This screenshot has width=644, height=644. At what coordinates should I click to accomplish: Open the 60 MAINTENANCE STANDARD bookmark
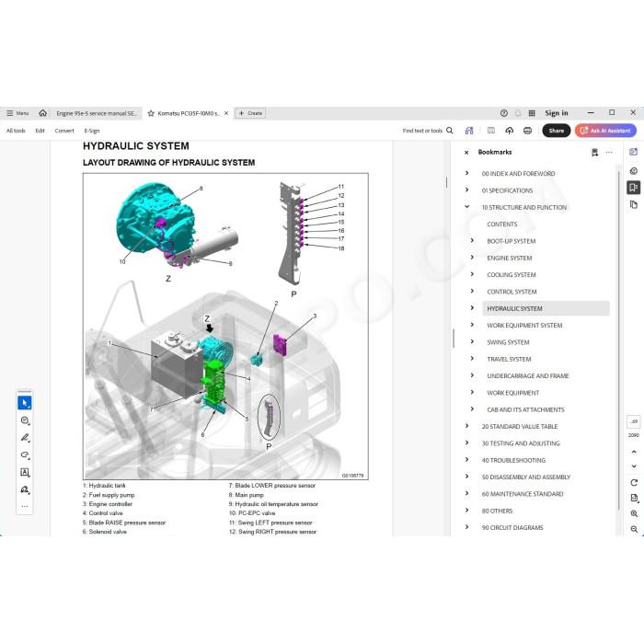point(522,494)
